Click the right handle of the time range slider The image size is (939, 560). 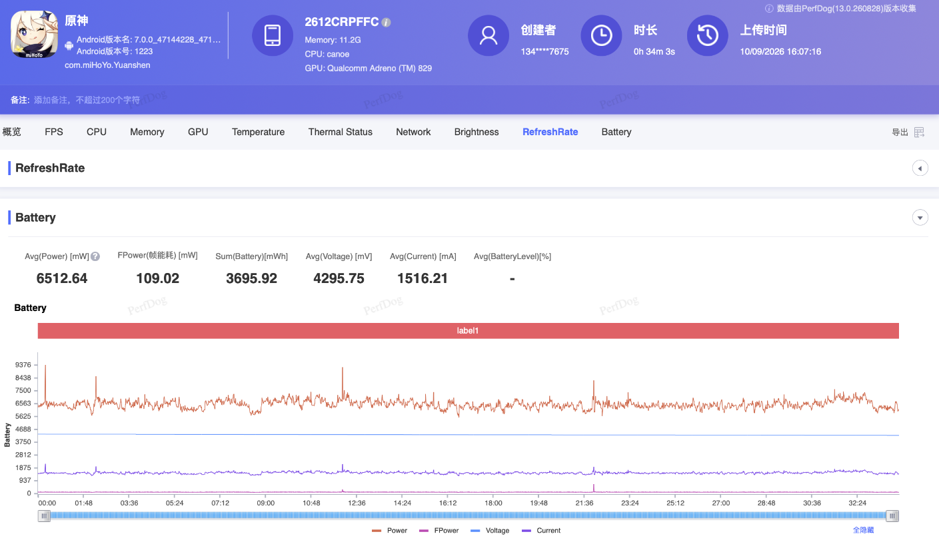pos(892,516)
